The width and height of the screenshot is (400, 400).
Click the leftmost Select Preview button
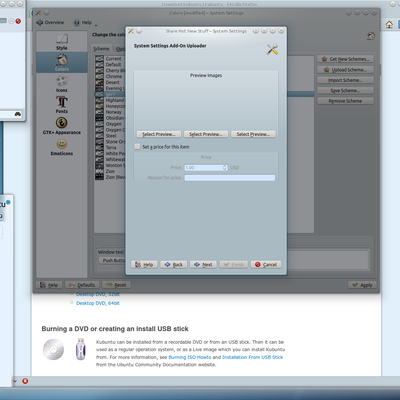click(159, 134)
